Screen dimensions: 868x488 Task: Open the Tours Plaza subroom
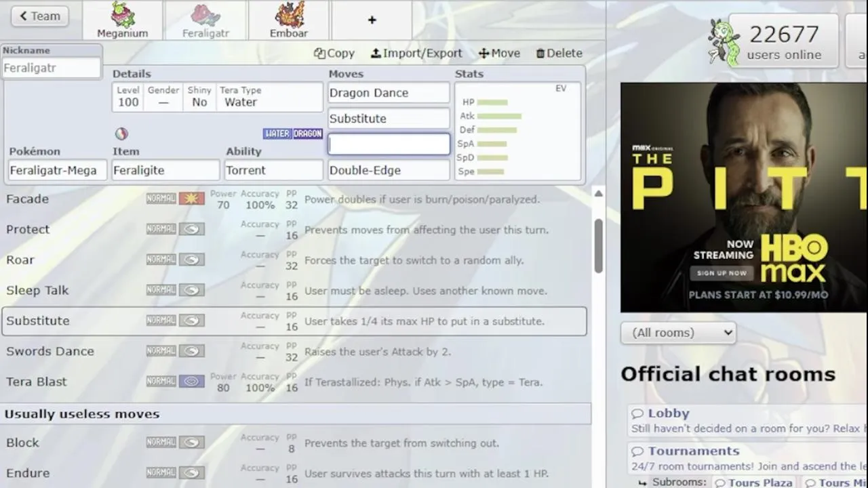(753, 483)
